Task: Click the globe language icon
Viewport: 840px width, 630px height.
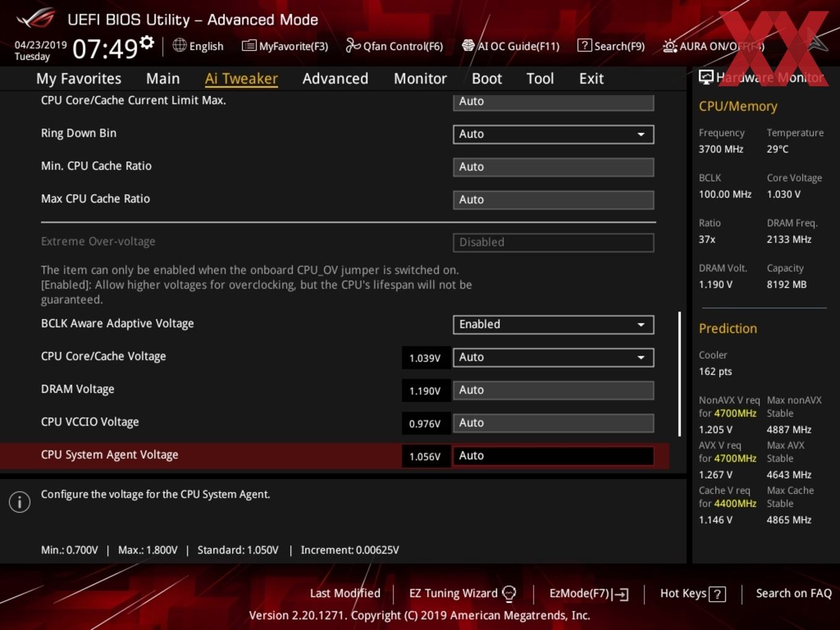Action: click(x=179, y=45)
